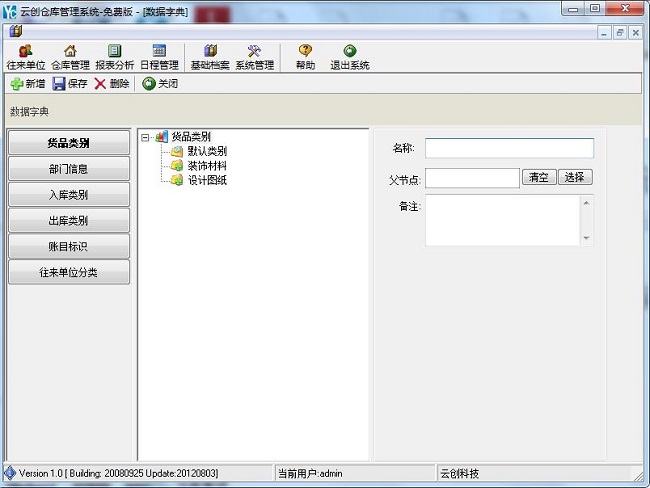Click the 清空 button
The height and width of the screenshot is (488, 650).
point(539,177)
